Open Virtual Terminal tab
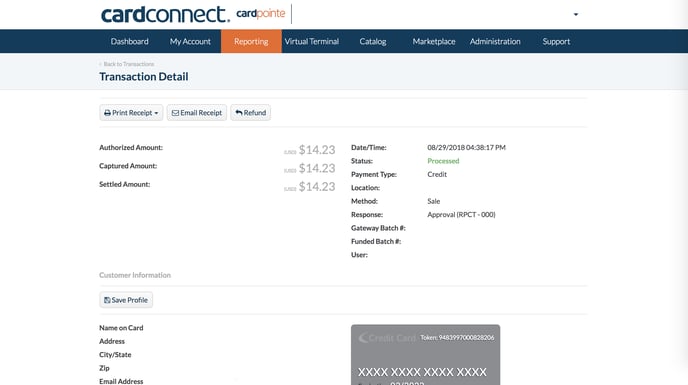The height and width of the screenshot is (385, 688). click(x=312, y=41)
